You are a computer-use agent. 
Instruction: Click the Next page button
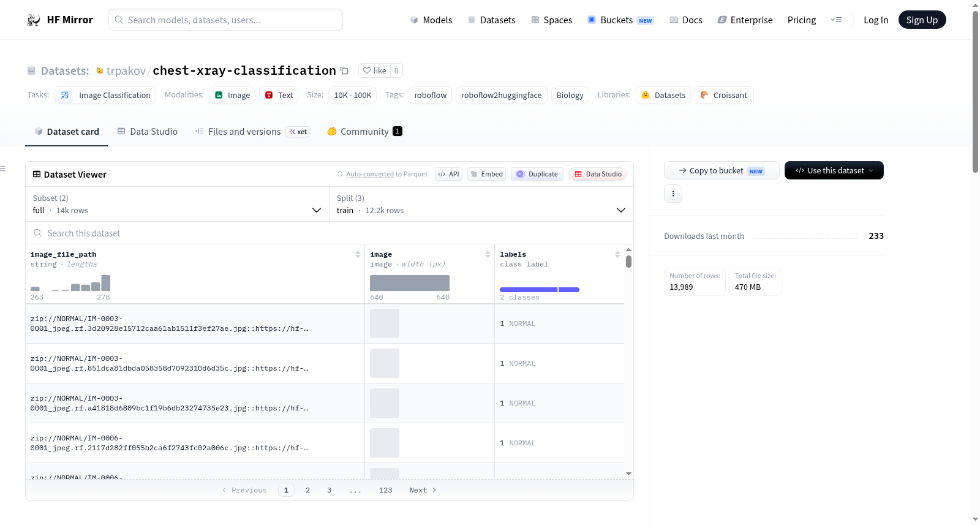pyautogui.click(x=423, y=490)
